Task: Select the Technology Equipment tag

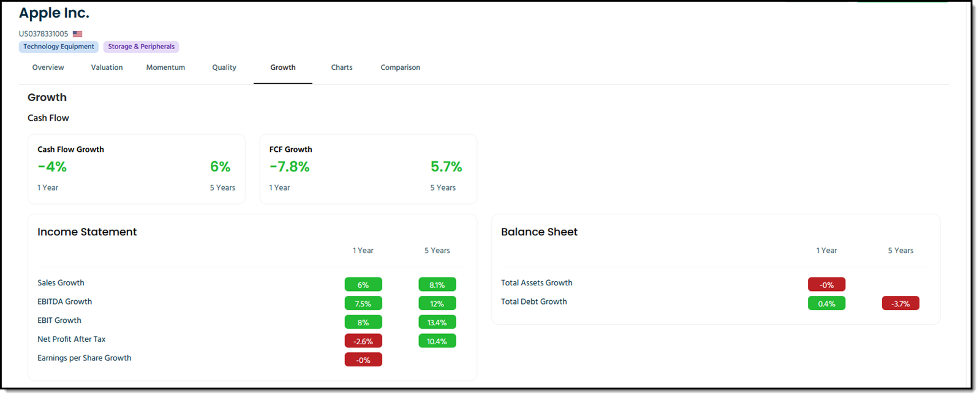Action: pos(59,47)
